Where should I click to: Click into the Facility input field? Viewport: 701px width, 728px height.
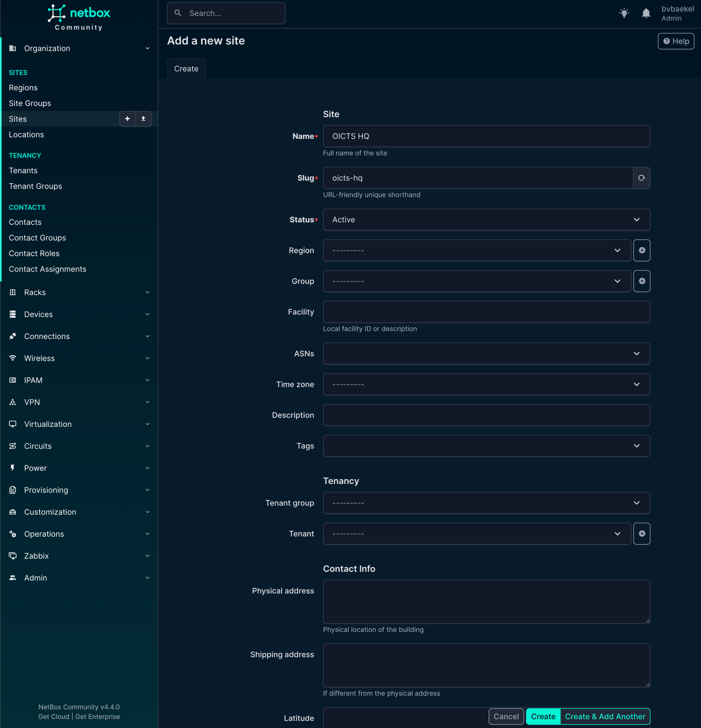[486, 312]
